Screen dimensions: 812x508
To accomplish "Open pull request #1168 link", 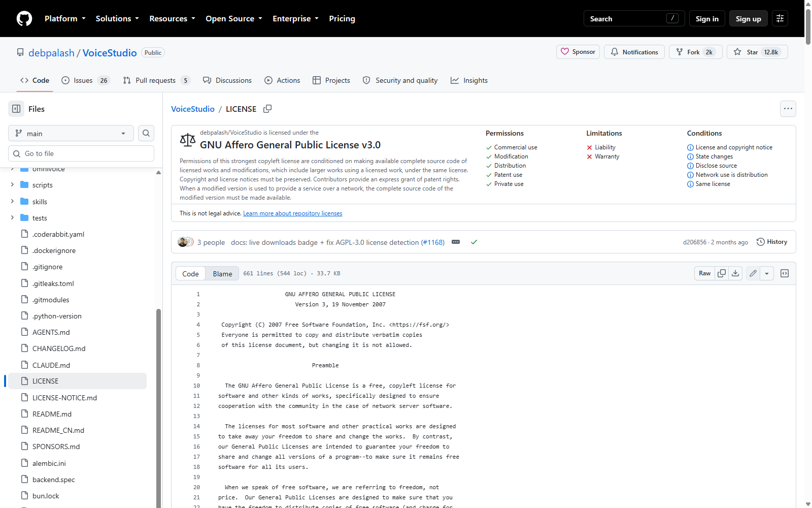I will coord(433,242).
